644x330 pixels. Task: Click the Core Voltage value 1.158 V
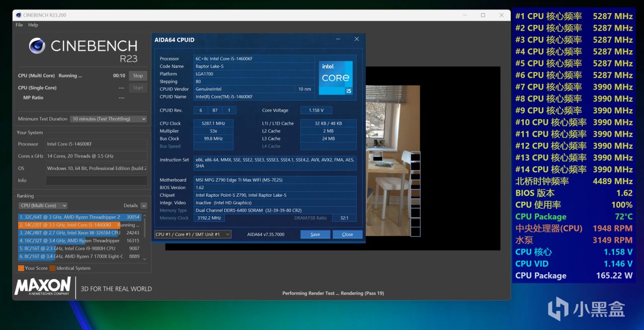[316, 110]
